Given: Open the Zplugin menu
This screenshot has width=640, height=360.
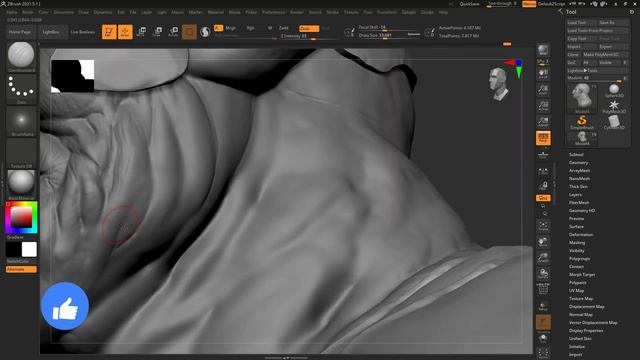Looking at the screenshot, I should 409,12.
